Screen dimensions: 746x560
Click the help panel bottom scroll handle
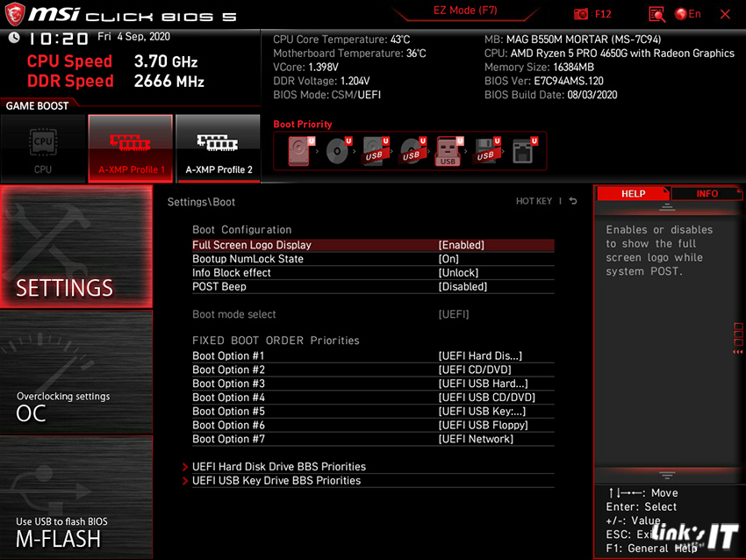667,476
